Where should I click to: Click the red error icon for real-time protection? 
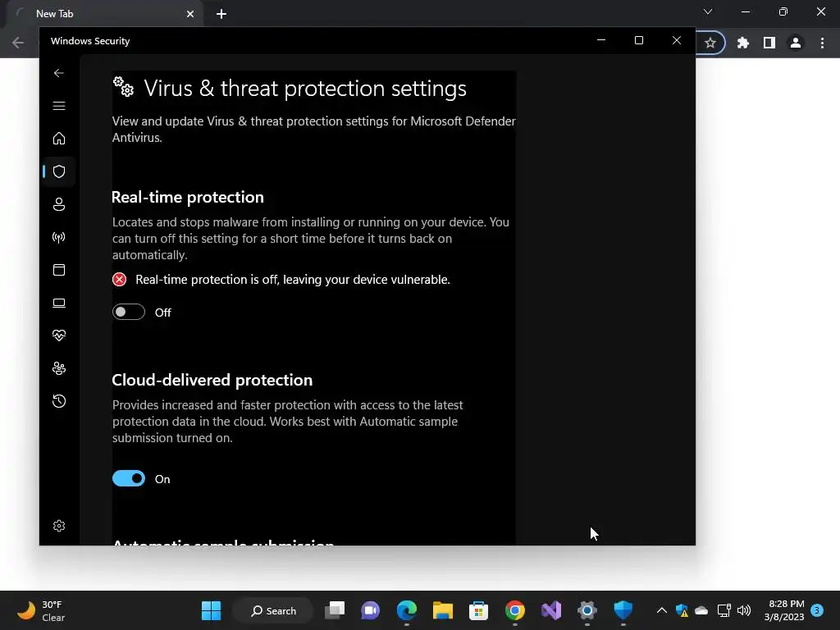pos(120,280)
